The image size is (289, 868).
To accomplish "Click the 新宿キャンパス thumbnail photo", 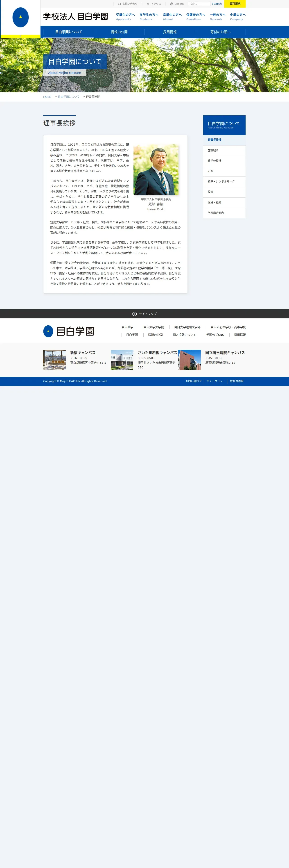I will click(54, 360).
